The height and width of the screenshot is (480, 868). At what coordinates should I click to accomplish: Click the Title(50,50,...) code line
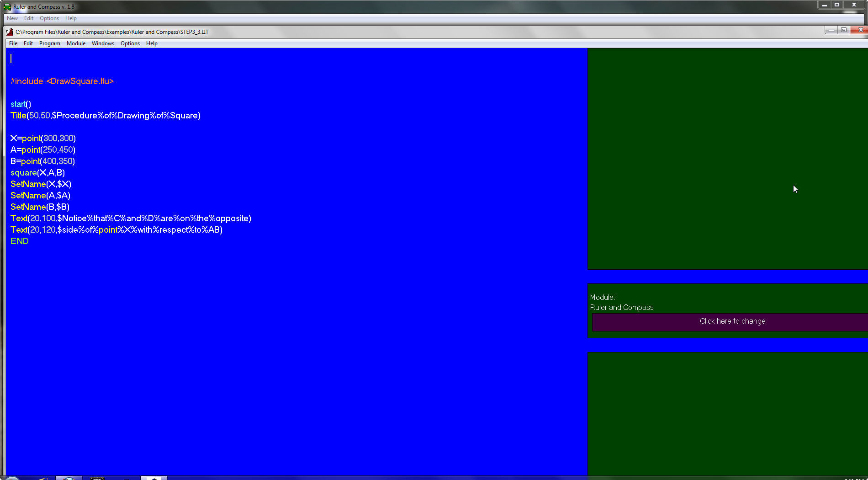[106, 116]
